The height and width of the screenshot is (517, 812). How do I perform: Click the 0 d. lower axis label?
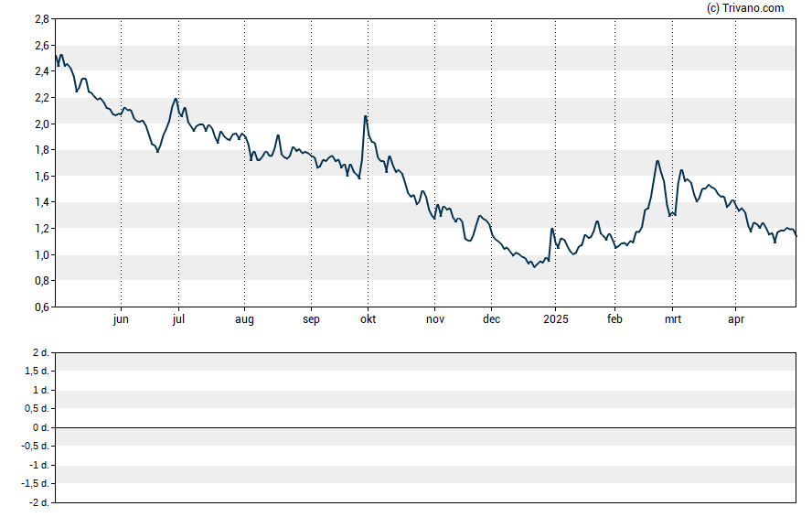40,427
